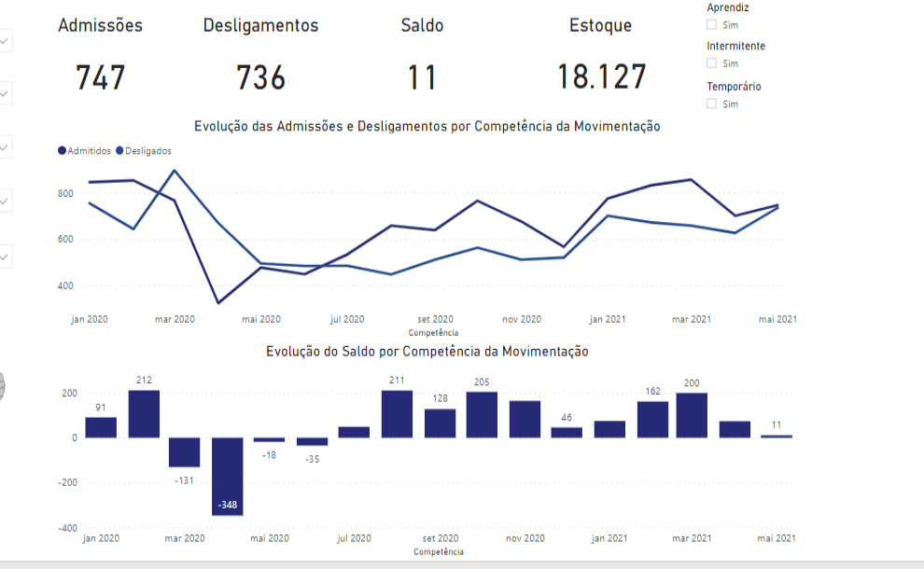Check the Aprendiz Sim checkbox
This screenshot has width=924, height=569.
tap(712, 25)
